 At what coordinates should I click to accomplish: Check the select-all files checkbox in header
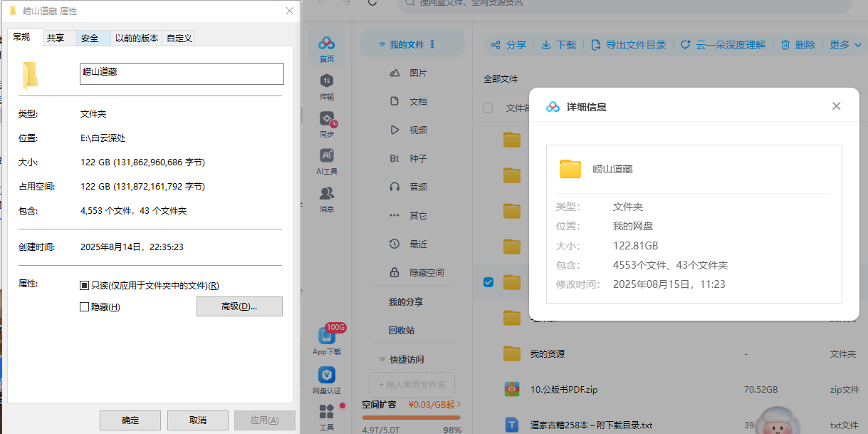click(x=488, y=108)
